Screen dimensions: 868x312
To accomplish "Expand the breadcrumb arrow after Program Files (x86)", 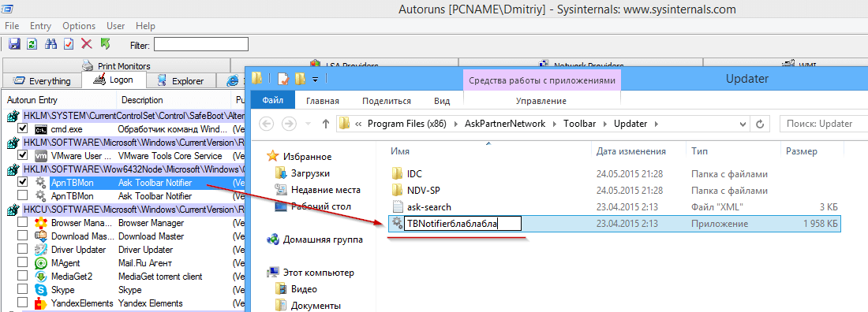I will pos(457,124).
